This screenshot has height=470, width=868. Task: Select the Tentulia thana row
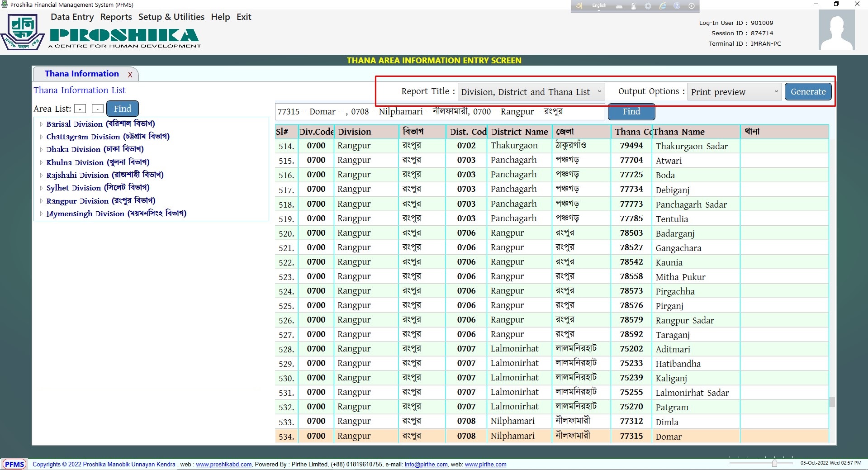551,218
